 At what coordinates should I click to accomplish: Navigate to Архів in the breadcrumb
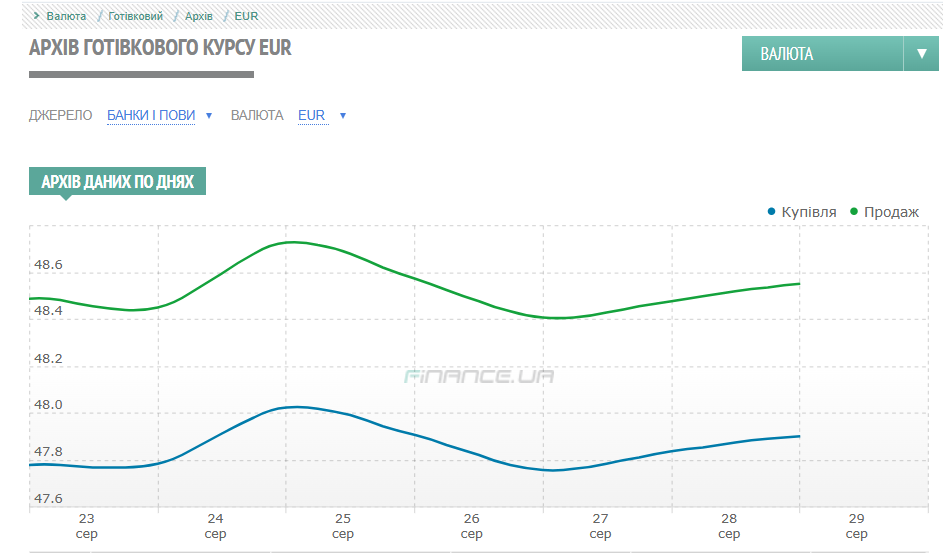pos(199,16)
